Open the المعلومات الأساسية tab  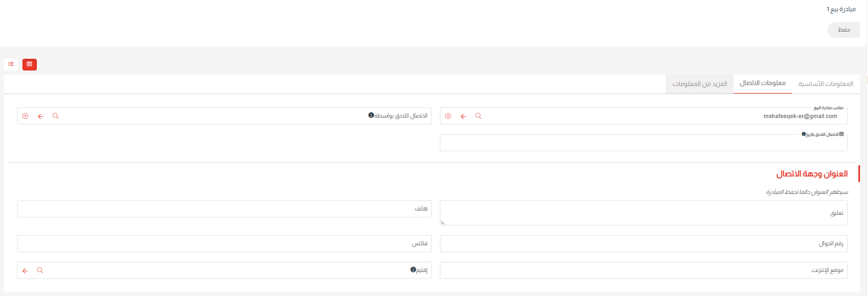click(825, 84)
